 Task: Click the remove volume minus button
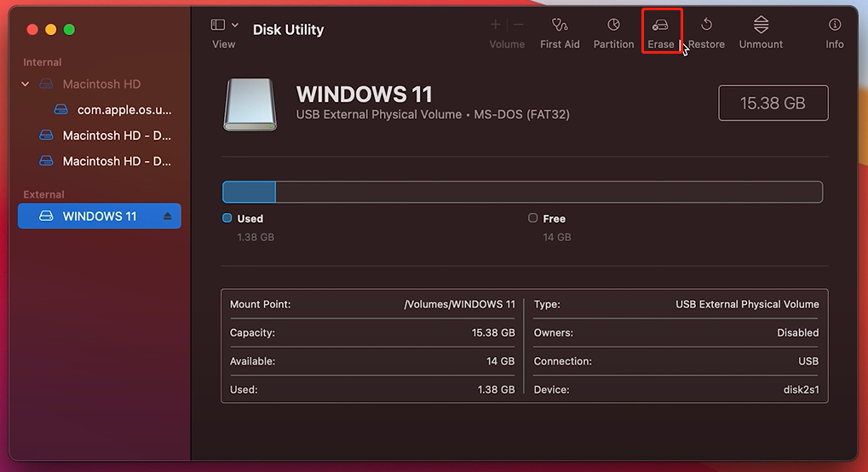point(519,25)
